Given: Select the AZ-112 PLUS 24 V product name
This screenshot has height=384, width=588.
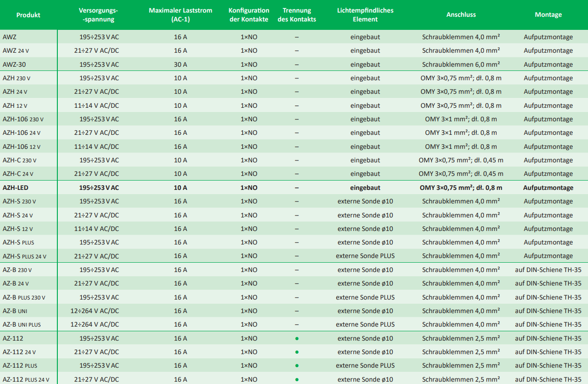Looking at the screenshot, I should click(x=26, y=379).
